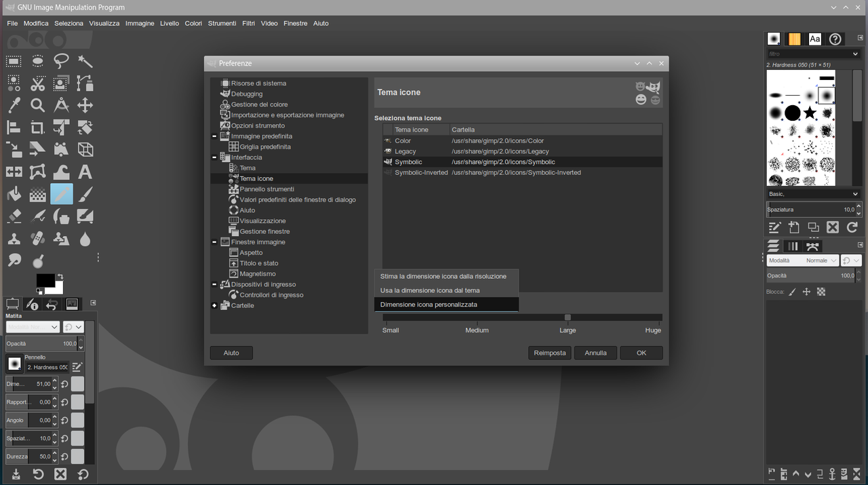The image size is (868, 485).
Task: Select the 3D Transform cube tool
Action: pyautogui.click(x=85, y=149)
